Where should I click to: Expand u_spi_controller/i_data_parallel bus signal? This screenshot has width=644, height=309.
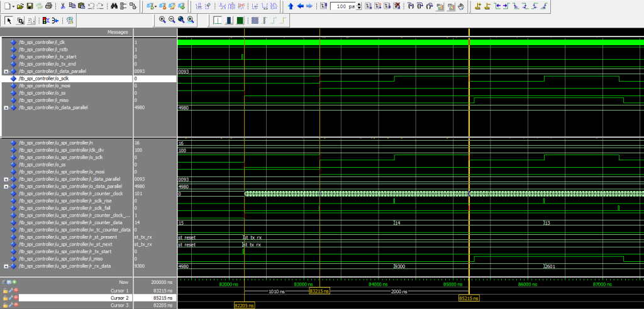point(6,180)
